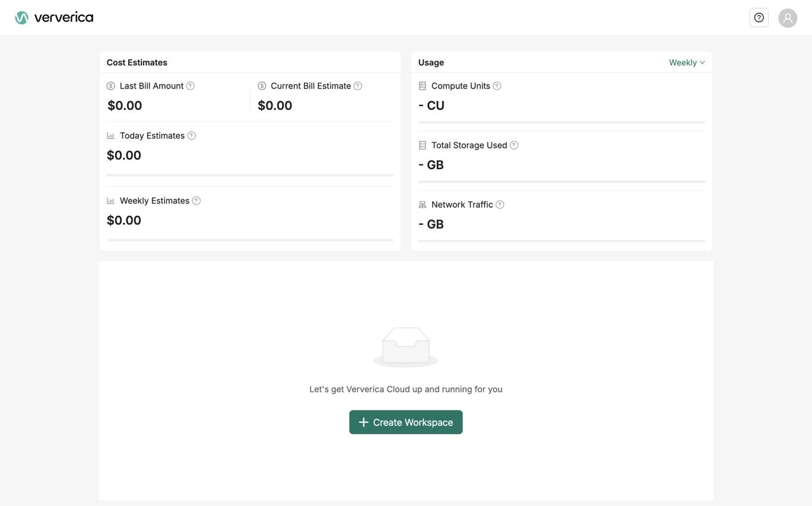This screenshot has height=506, width=812.
Task: Click help tooltip next to Current Bill Estimate
Action: coord(358,86)
